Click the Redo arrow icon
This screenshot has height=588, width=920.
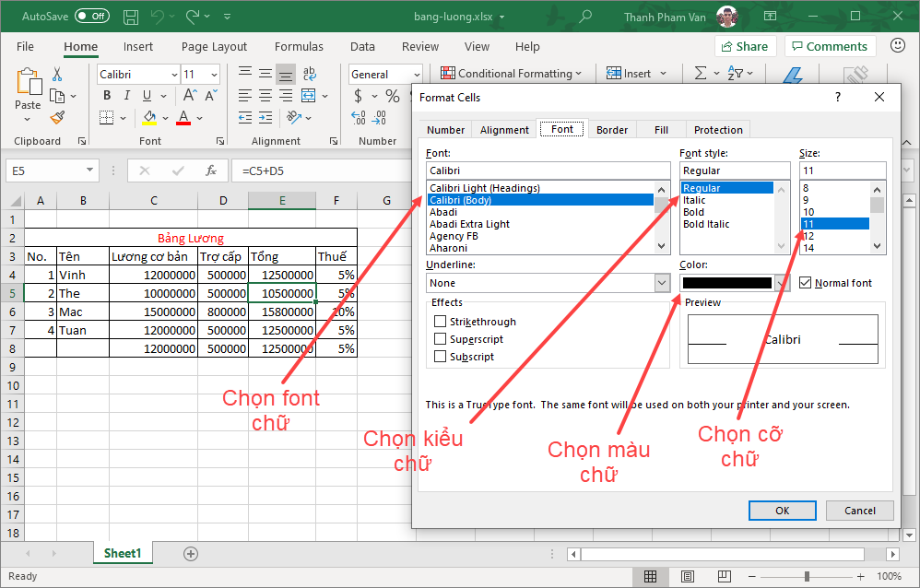193,17
